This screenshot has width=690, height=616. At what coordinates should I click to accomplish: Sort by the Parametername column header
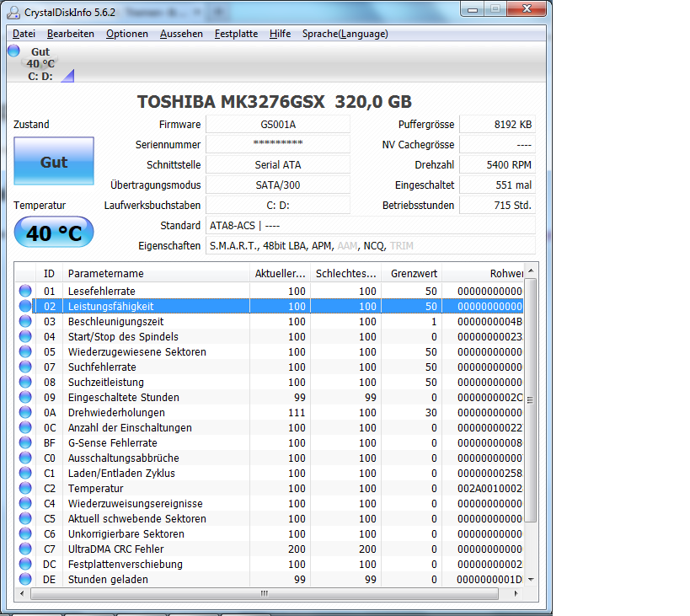[x=156, y=274]
